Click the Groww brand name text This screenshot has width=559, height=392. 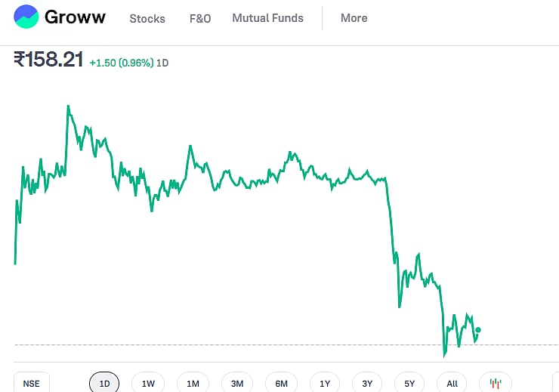click(75, 17)
